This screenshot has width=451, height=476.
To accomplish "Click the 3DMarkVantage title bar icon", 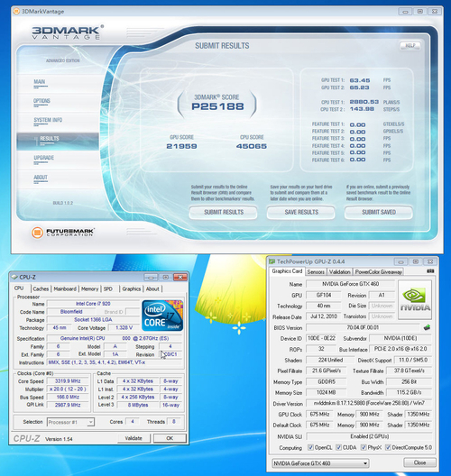I will click(x=16, y=11).
